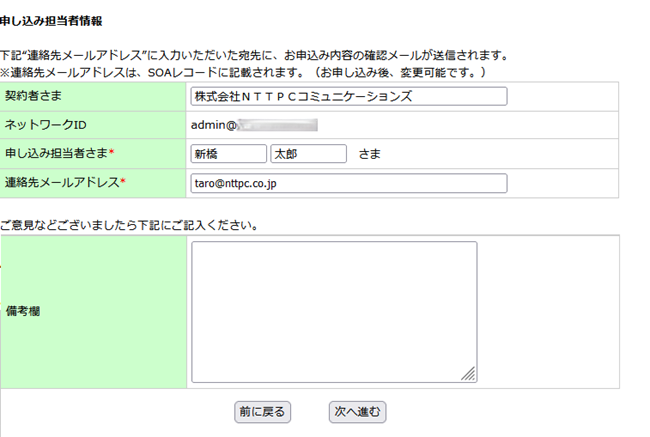Viewport: 650px width, 437px height.
Task: Click the red asterisk beside 申し込み担当者さま
Action: [112, 153]
